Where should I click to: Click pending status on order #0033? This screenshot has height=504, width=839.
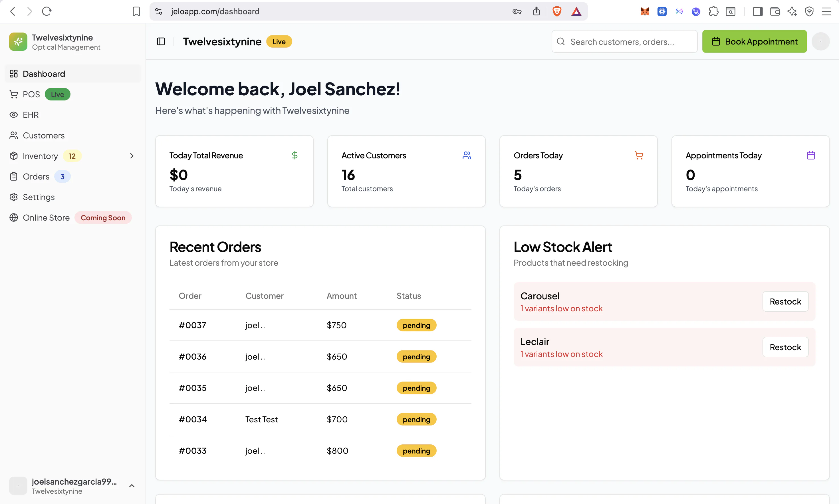click(x=416, y=451)
